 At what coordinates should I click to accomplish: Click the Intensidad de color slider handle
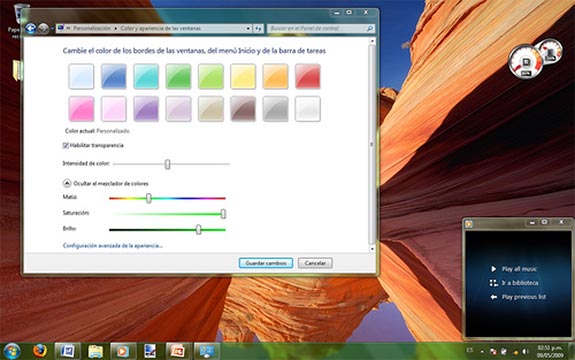[167, 164]
